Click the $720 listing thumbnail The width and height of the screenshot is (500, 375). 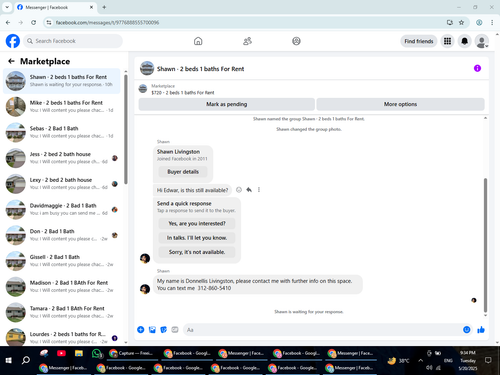[143, 89]
